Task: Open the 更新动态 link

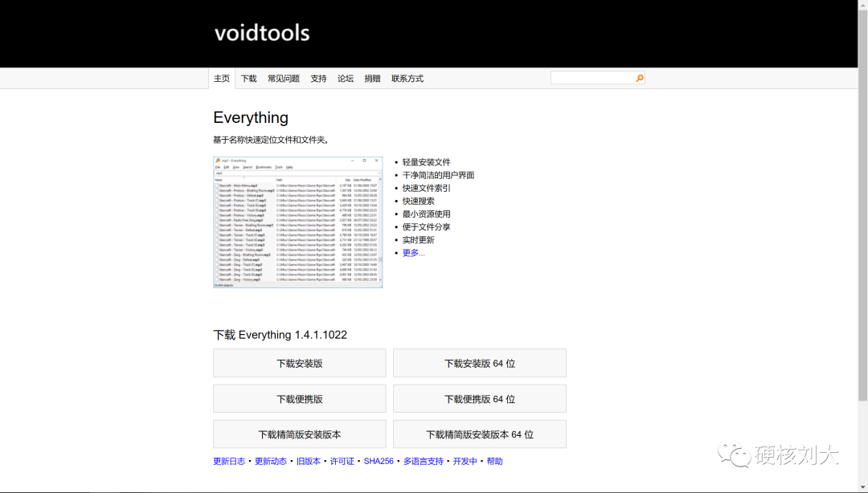Action: pyautogui.click(x=271, y=461)
